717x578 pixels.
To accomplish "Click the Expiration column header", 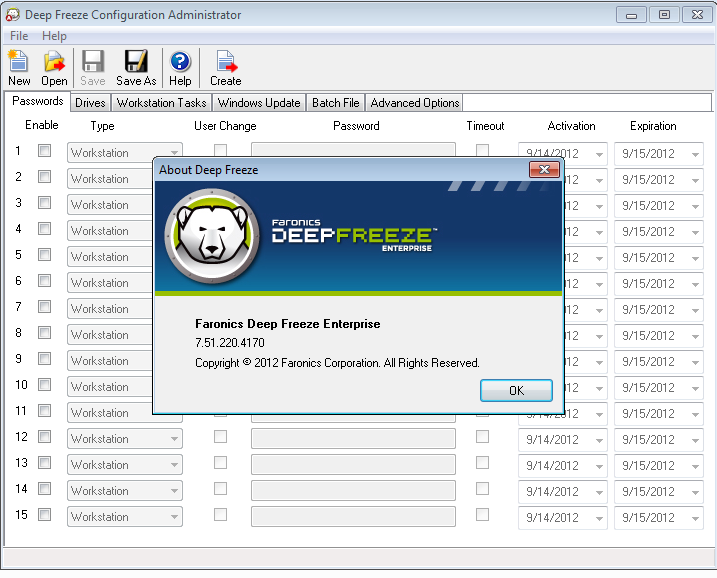I will [x=653, y=126].
